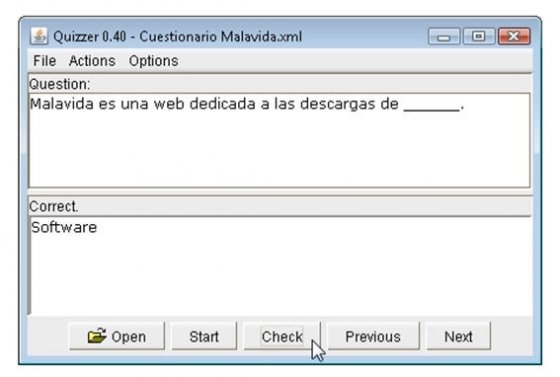The image size is (560, 377).
Task: Click the Correct. status label
Action: click(x=54, y=206)
